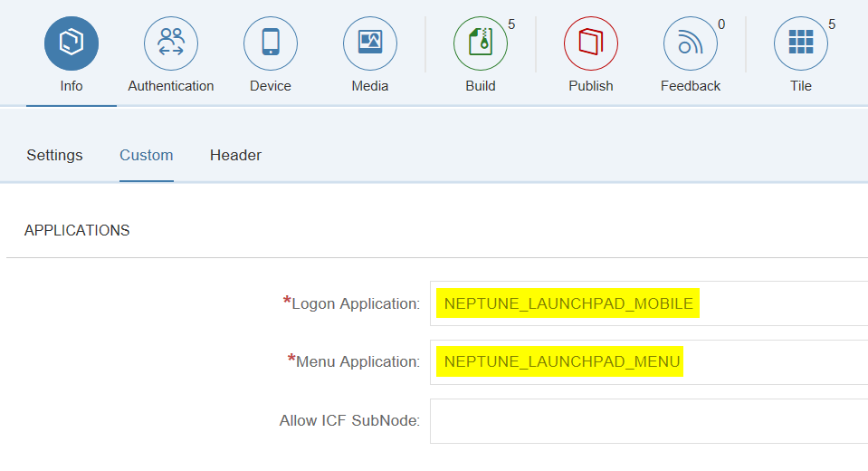Screen dimensions: 868x471
Task: Open the Tile grid icon
Action: (801, 43)
